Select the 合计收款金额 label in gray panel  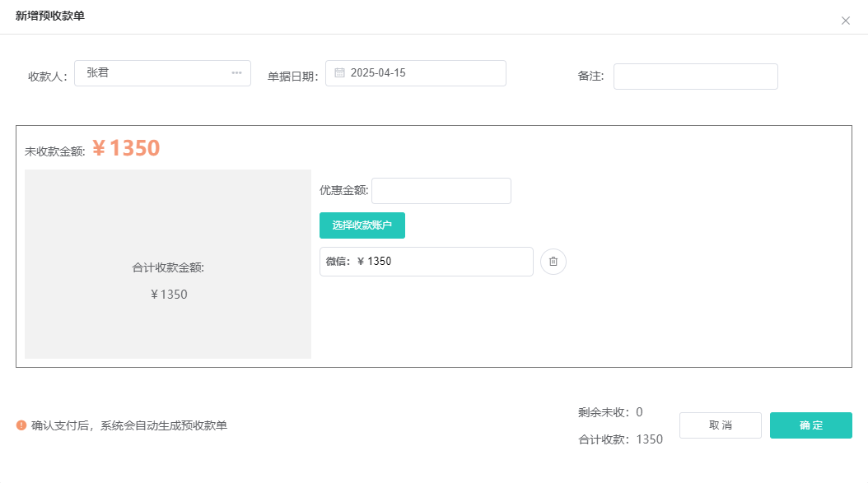[168, 267]
